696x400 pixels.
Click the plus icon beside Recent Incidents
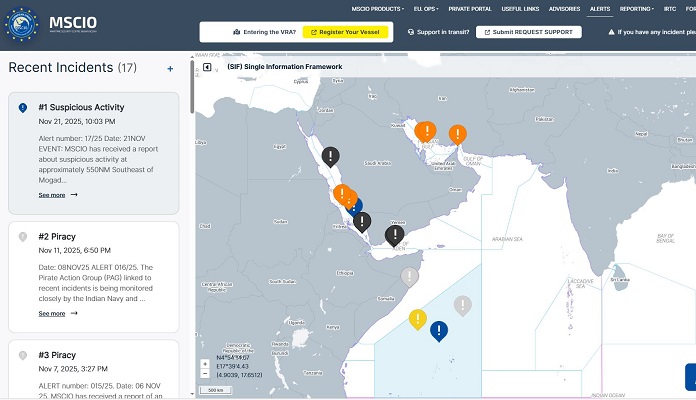pos(170,69)
